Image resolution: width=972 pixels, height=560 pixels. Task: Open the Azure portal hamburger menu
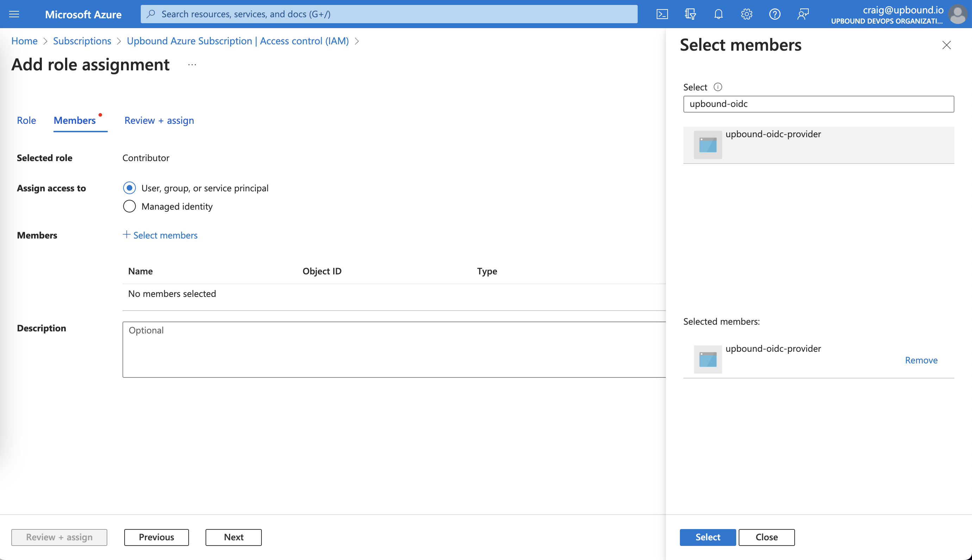14,14
